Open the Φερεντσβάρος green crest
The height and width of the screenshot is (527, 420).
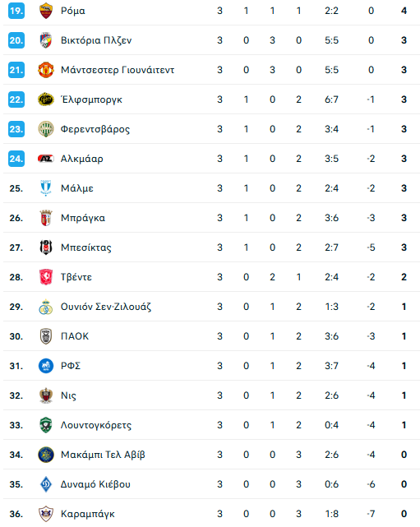click(46, 129)
